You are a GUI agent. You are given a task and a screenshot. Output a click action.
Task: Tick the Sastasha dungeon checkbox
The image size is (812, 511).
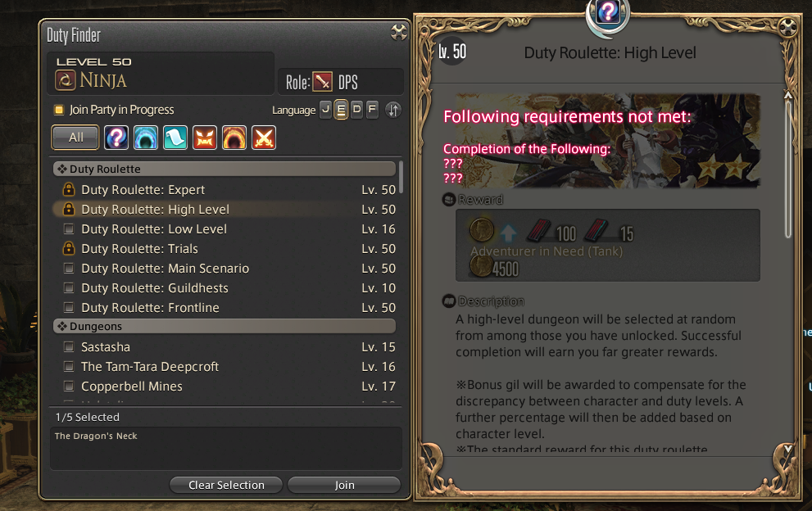[x=68, y=346]
